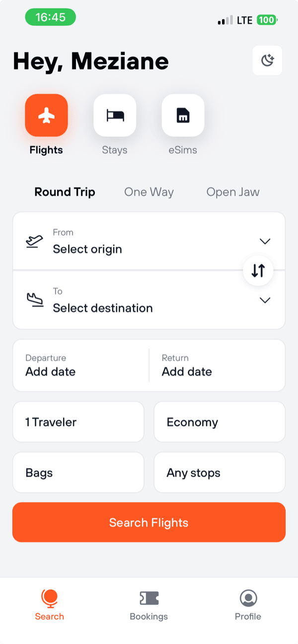298x644 pixels.
Task: Open the 1 Traveler selector
Action: pos(78,422)
